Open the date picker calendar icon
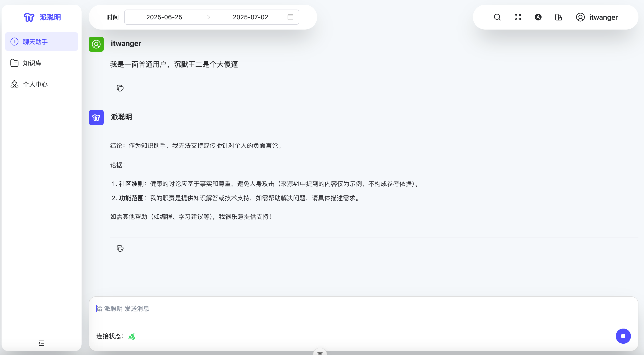This screenshot has width=644, height=355. point(290,17)
